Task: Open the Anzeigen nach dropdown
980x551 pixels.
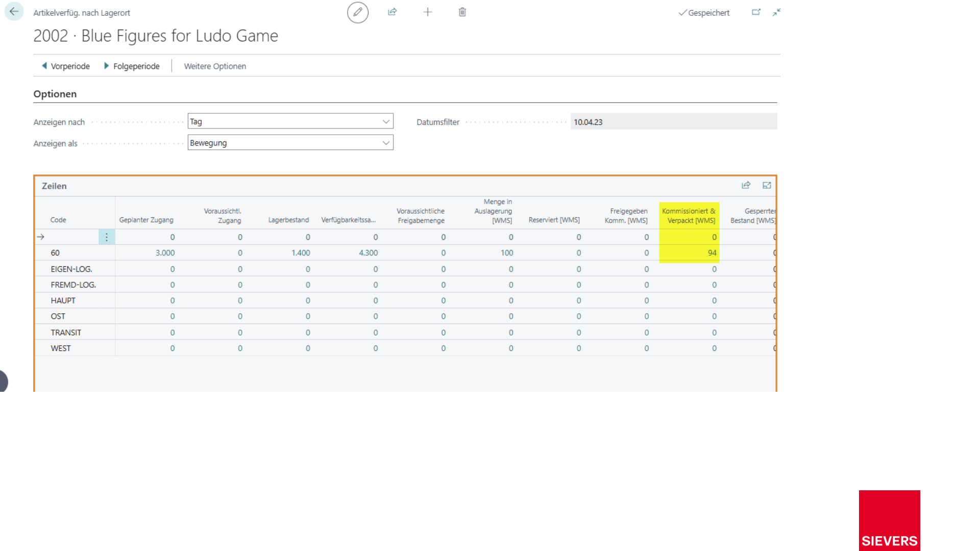Action: [x=290, y=121]
